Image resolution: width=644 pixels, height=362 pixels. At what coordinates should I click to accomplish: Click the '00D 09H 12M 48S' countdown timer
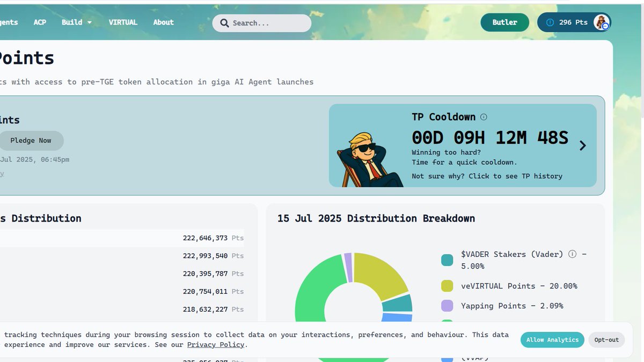click(x=489, y=138)
